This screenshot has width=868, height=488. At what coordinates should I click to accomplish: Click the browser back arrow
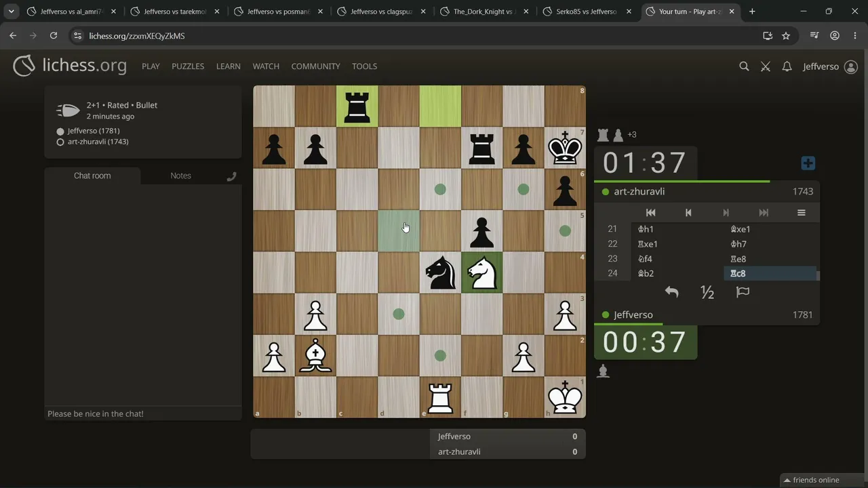(13, 36)
